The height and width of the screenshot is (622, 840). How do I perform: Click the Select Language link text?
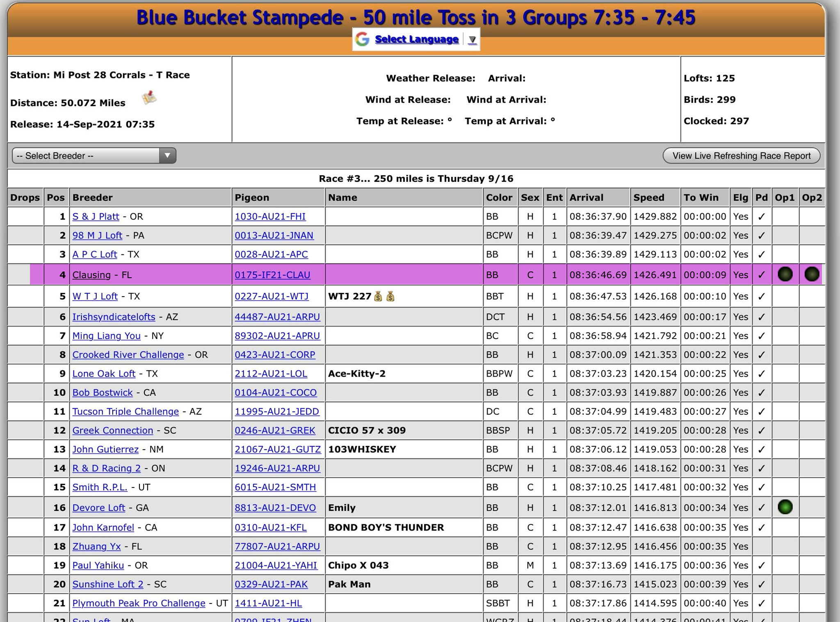417,39
